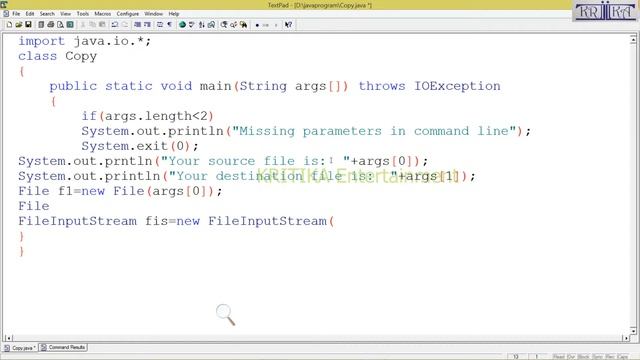The width and height of the screenshot is (640, 360).
Task: Create a new document with New icon
Action: tap(9, 25)
